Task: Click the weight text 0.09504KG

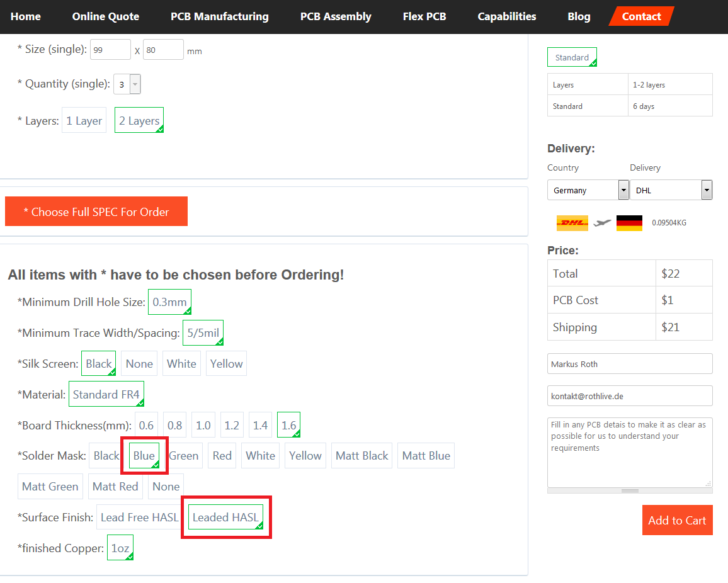Action: (x=669, y=223)
